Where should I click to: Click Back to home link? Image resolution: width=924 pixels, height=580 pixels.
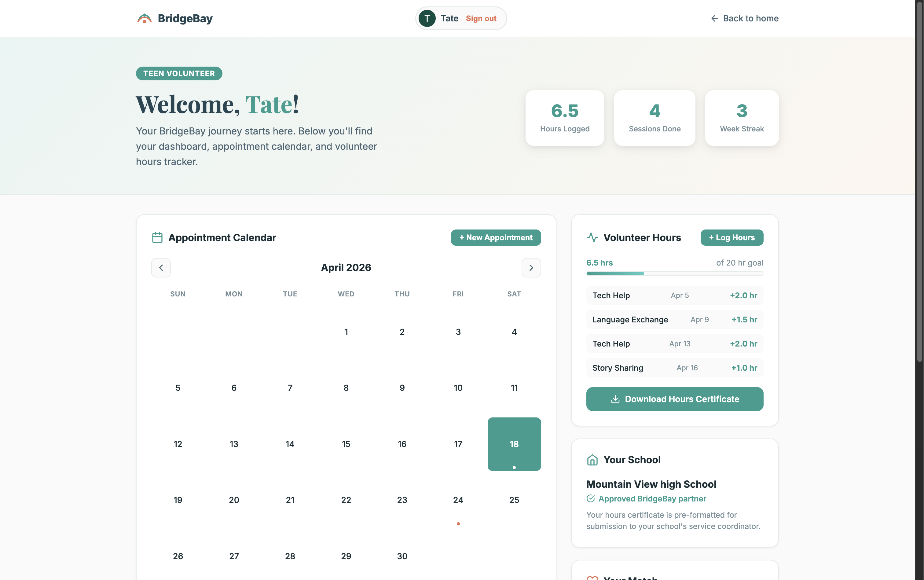(x=750, y=18)
